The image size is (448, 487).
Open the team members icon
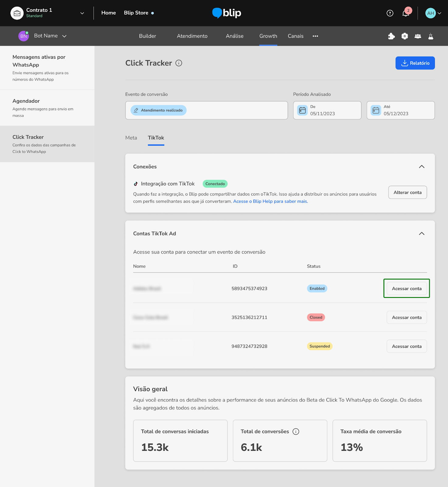point(418,36)
